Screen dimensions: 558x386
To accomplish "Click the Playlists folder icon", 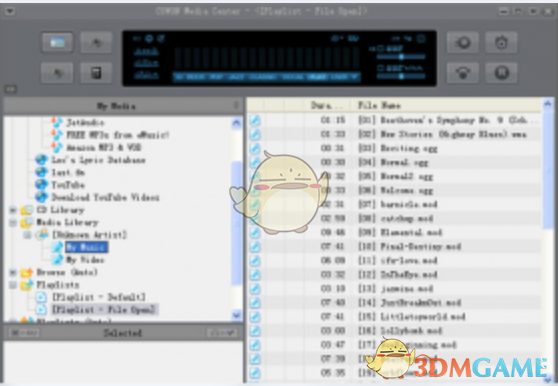I will click(27, 285).
